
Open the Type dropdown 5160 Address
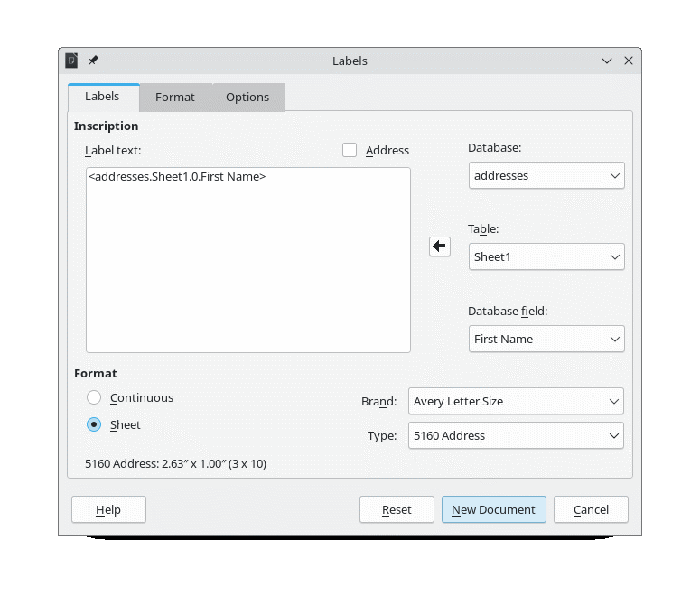coord(516,435)
